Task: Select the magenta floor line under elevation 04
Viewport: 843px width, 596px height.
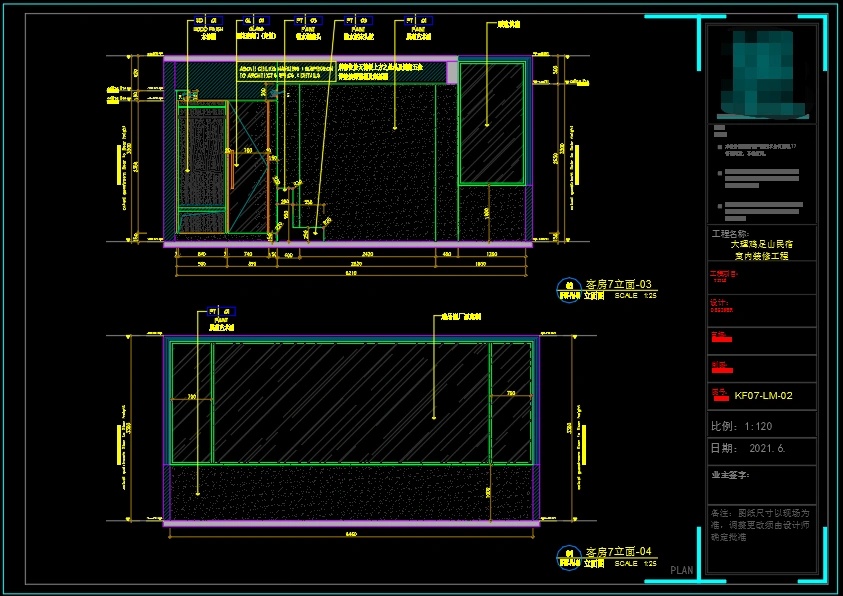Action: coord(350,523)
